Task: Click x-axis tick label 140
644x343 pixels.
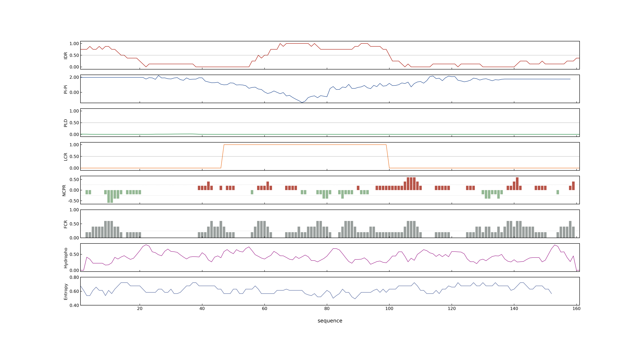Action: pos(514,309)
